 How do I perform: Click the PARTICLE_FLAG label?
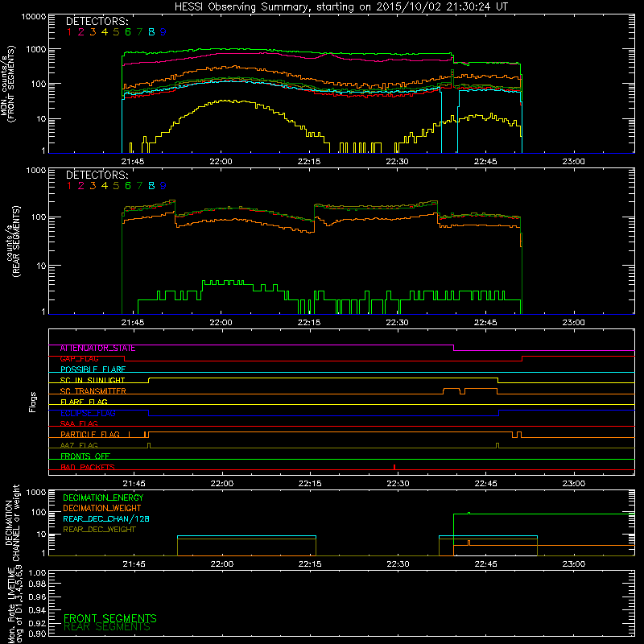click(90, 434)
